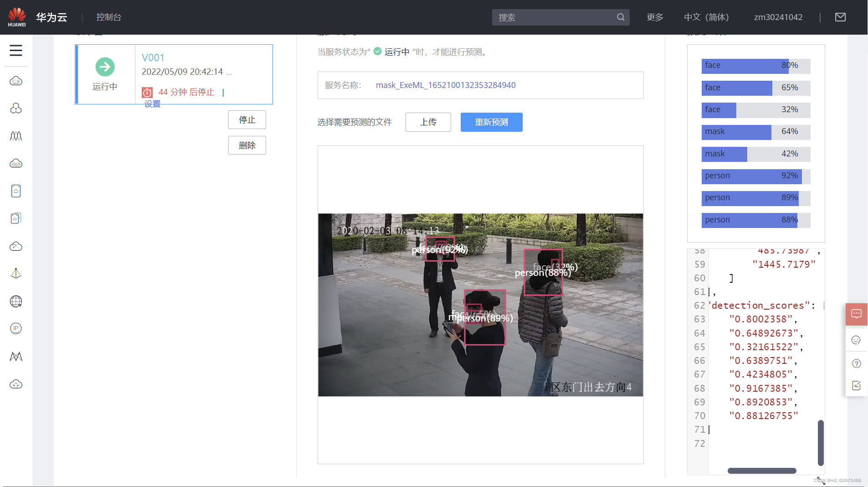Click the person 92% confidence bar
Image resolution: width=868 pixels, height=487 pixels.
coord(755,176)
